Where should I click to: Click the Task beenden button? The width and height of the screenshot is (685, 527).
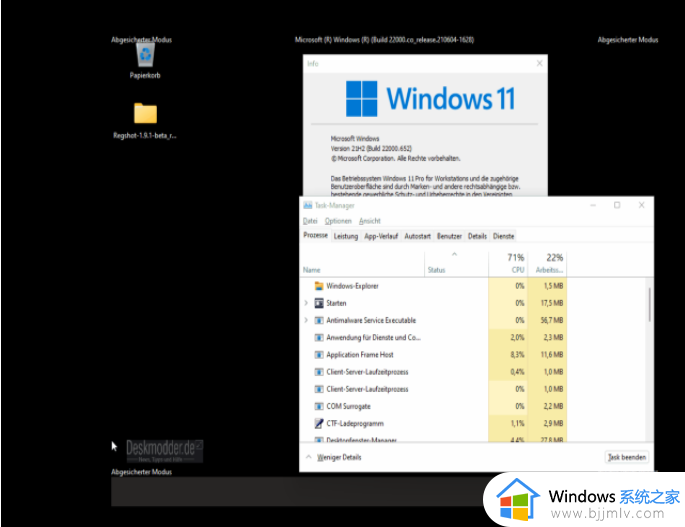(x=627, y=457)
